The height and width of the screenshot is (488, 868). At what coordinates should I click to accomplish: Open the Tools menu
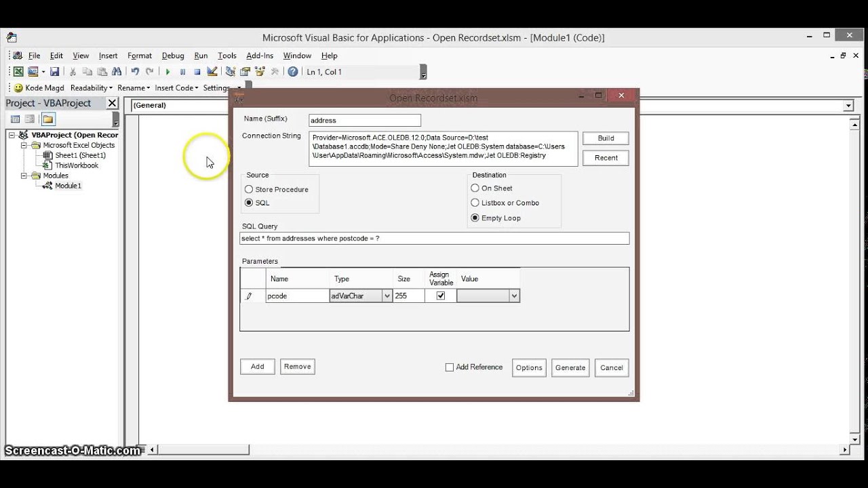click(226, 56)
